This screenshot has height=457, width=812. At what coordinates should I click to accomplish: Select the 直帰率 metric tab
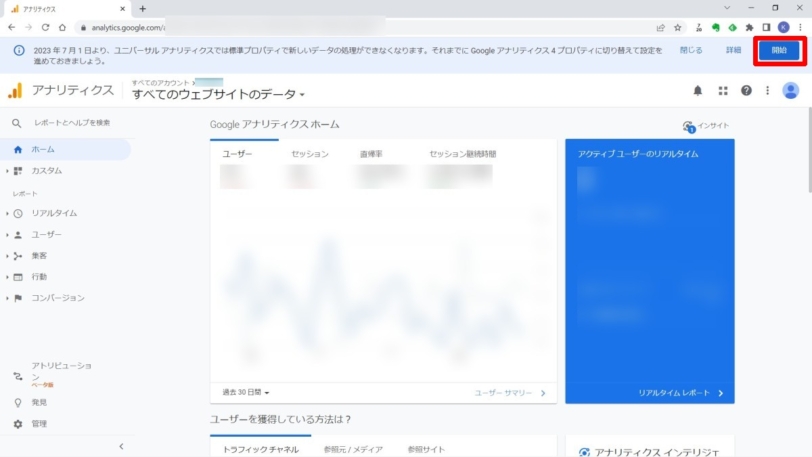point(371,154)
